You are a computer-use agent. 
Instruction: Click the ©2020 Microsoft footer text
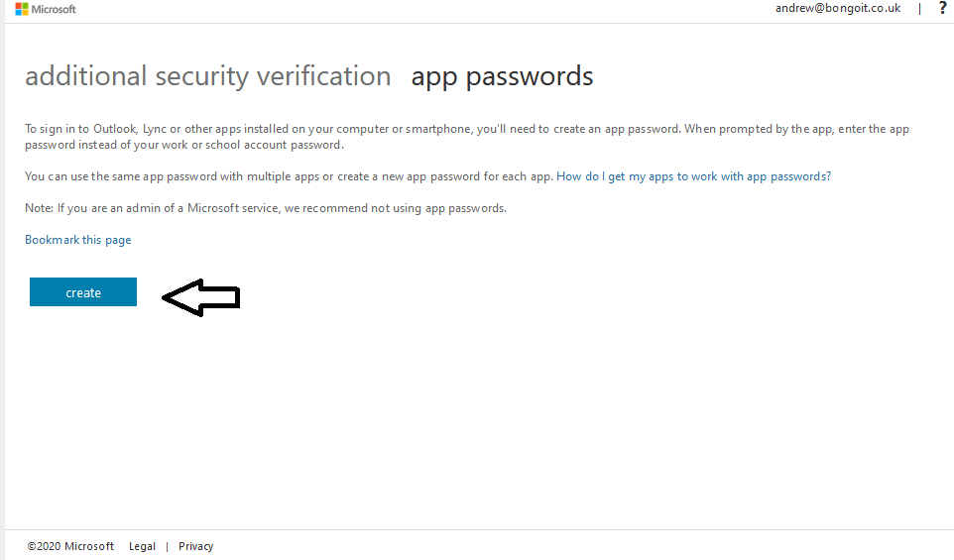(x=70, y=546)
